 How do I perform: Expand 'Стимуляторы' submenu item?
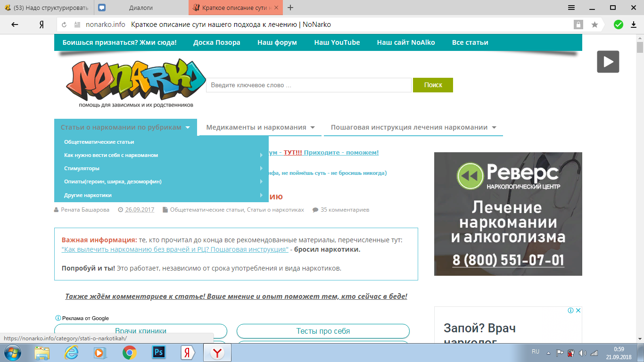pyautogui.click(x=82, y=168)
